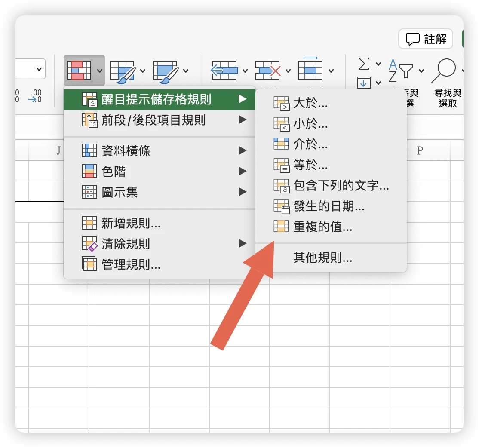Click the date-occurring rule calendar icon
The height and width of the screenshot is (448, 479).
(x=281, y=206)
